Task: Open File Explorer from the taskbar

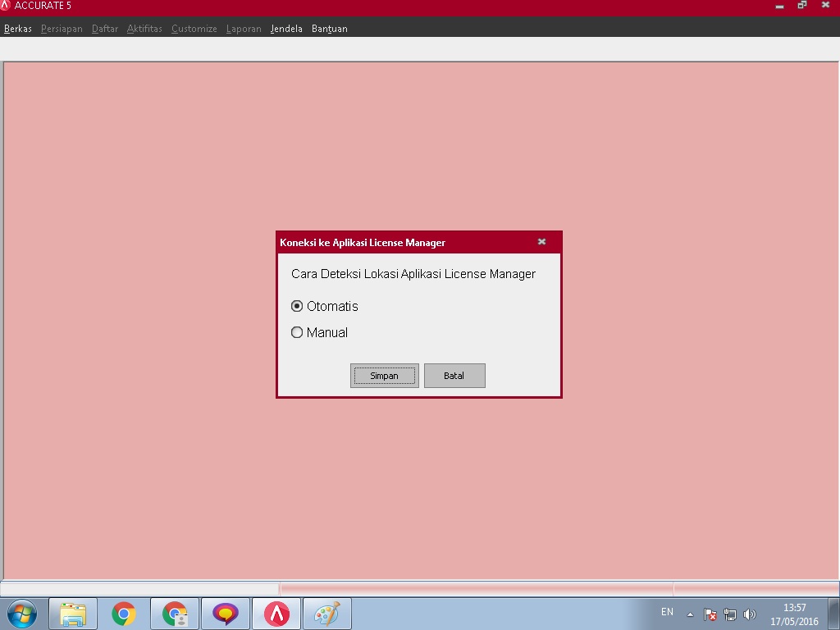Action: (73, 614)
